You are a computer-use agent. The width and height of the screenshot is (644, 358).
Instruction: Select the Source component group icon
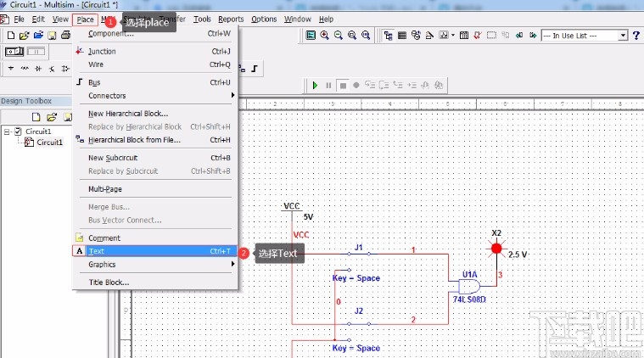(11, 69)
